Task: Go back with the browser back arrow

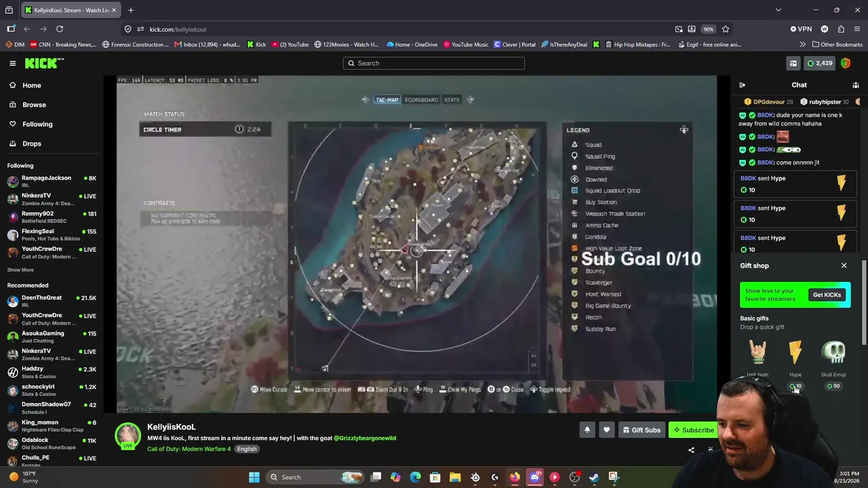Action: pyautogui.click(x=27, y=29)
